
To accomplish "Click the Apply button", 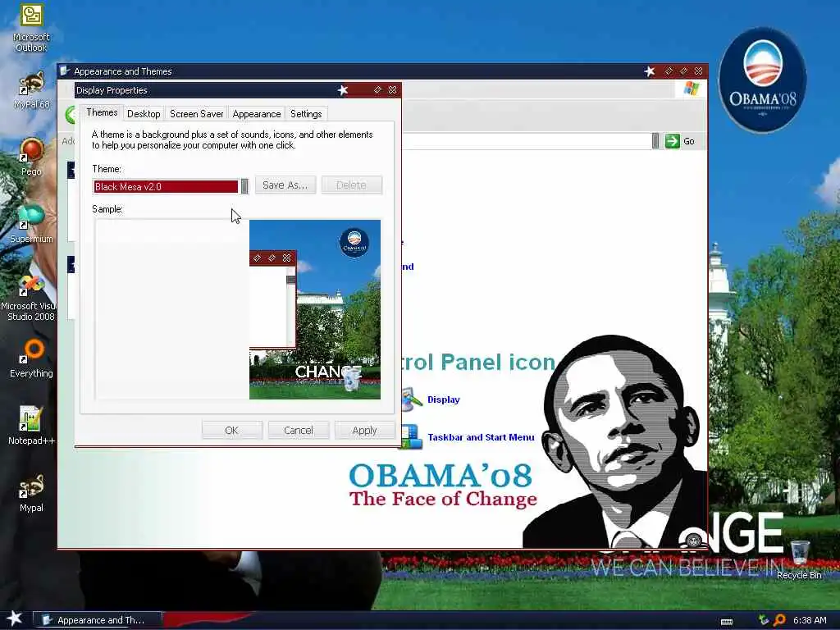I will coord(365,430).
